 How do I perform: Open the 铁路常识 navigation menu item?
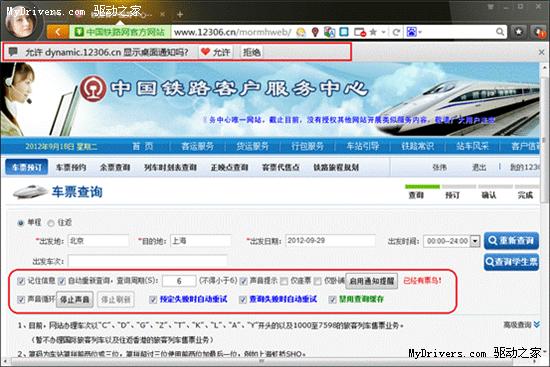pyautogui.click(x=417, y=146)
